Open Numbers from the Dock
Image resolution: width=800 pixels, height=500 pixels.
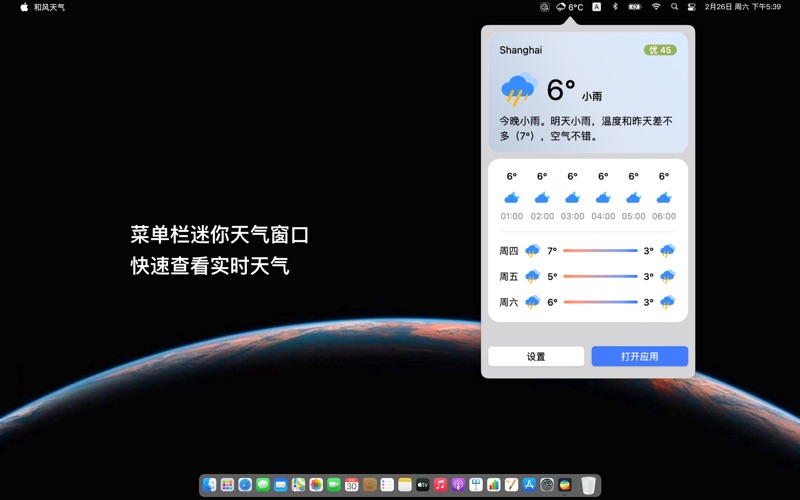(494, 485)
